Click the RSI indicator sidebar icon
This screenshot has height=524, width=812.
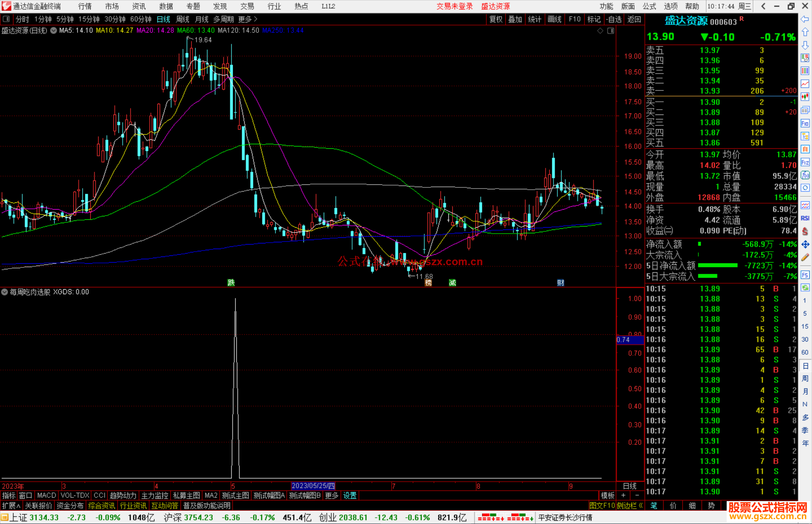pyautogui.click(x=804, y=218)
